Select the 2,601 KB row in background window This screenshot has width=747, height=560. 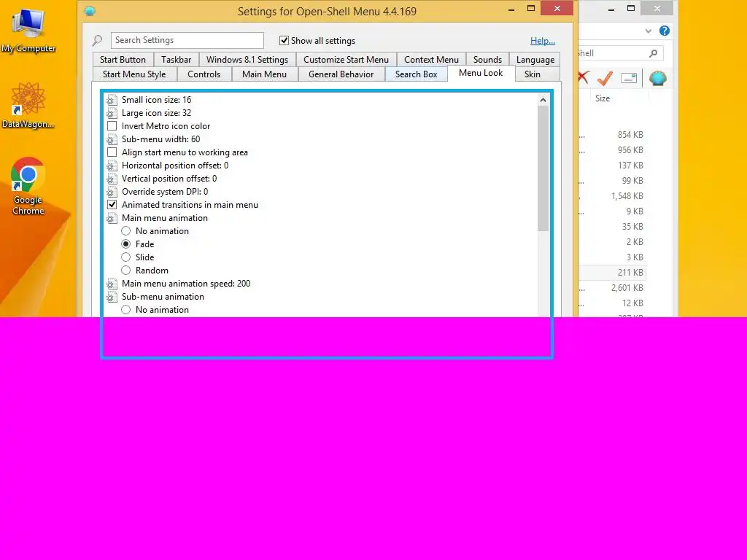coord(613,288)
